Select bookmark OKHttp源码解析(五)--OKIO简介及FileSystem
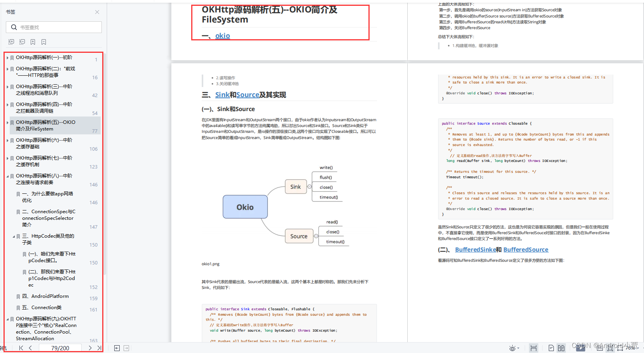 pyautogui.click(x=45, y=125)
